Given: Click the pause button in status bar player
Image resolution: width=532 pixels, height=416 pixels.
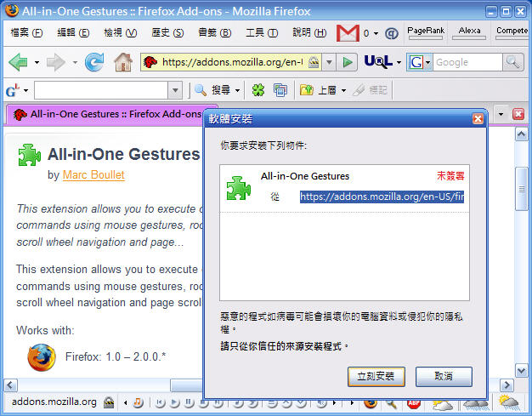Looking at the screenshot, I should tap(189, 402).
